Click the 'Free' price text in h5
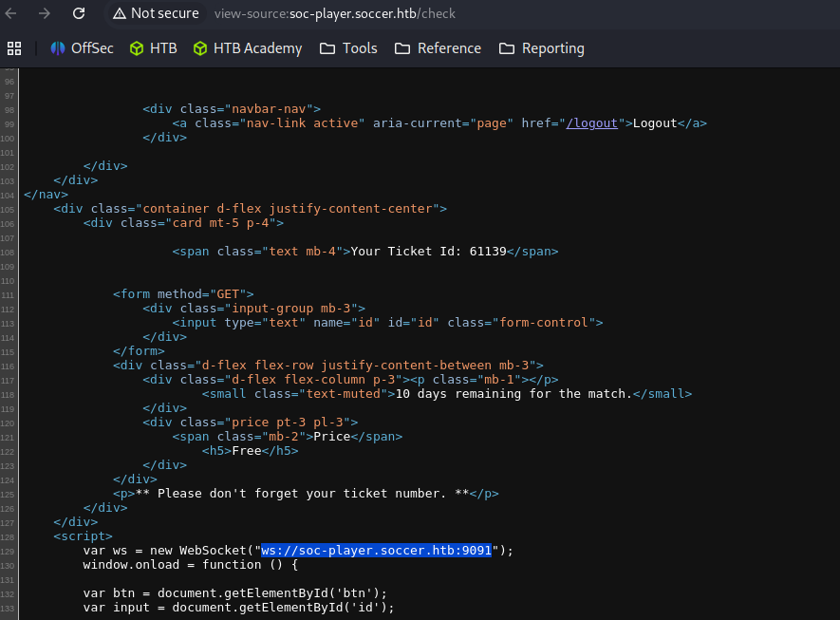 coord(247,451)
